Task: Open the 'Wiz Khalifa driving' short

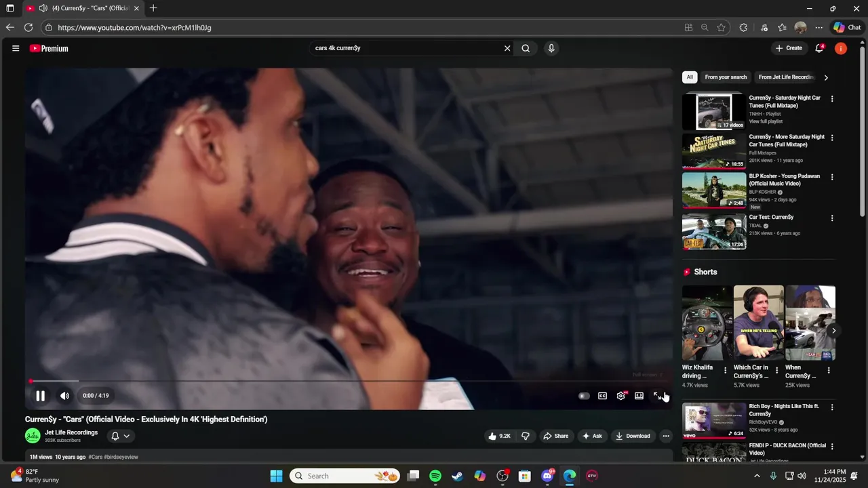Action: pyautogui.click(x=707, y=323)
